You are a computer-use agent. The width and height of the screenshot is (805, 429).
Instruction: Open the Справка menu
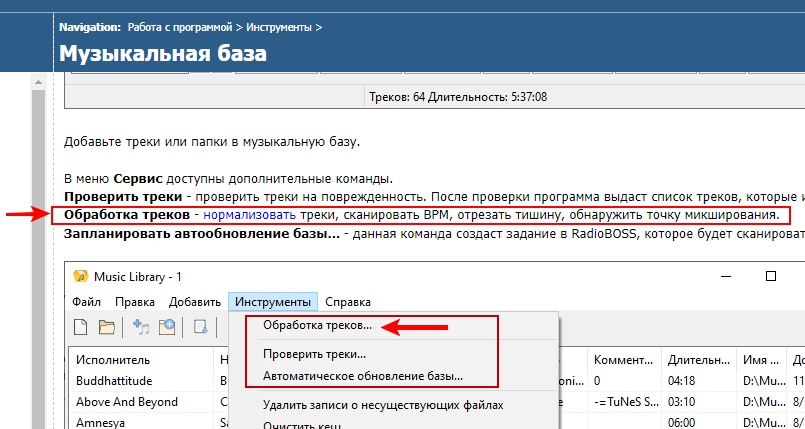point(348,301)
